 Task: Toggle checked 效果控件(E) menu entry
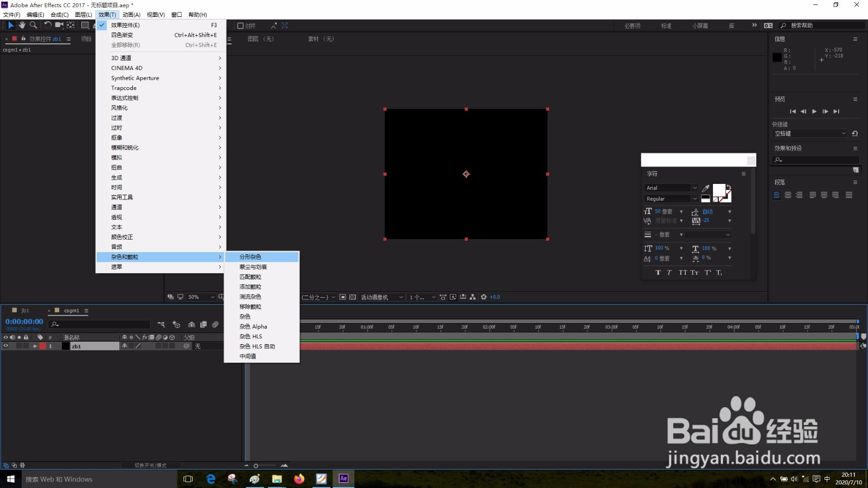tap(161, 25)
